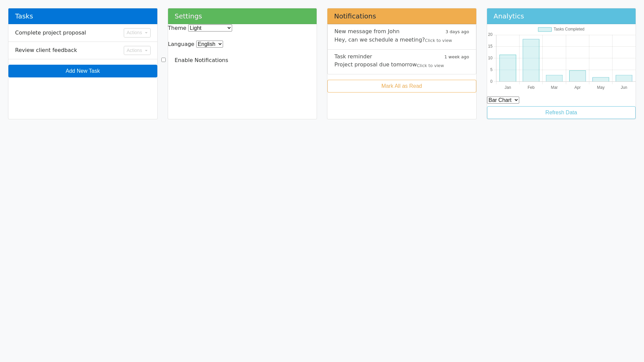Open Actions dropdown for Review client feedback
The width and height of the screenshot is (644, 362).
[x=137, y=50]
